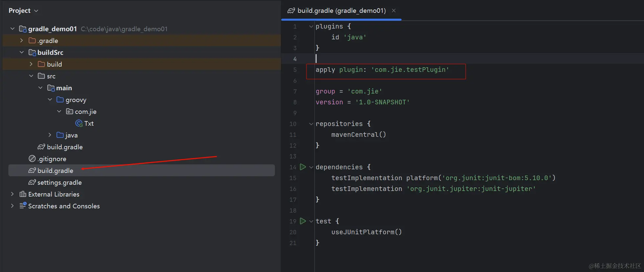This screenshot has width=644, height=272.
Task: Collapse the src folder
Action: point(31,76)
